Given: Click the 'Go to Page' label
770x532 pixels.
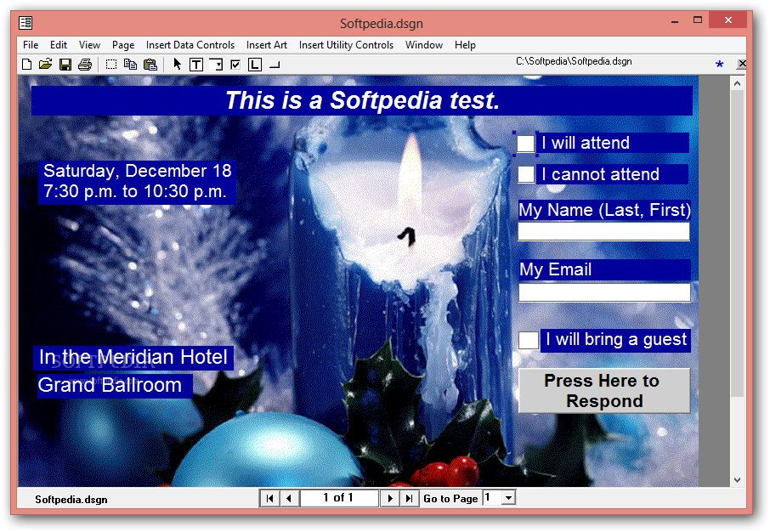Looking at the screenshot, I should (450, 499).
